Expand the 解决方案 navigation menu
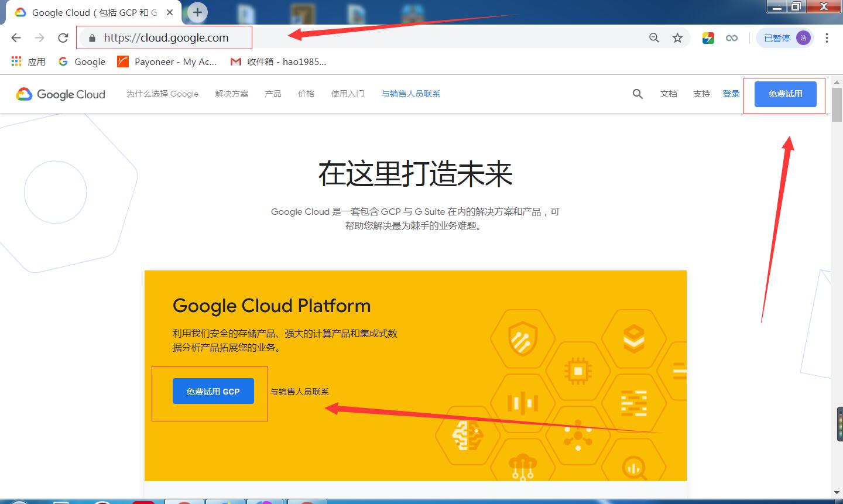The width and height of the screenshot is (843, 504). 231,94
